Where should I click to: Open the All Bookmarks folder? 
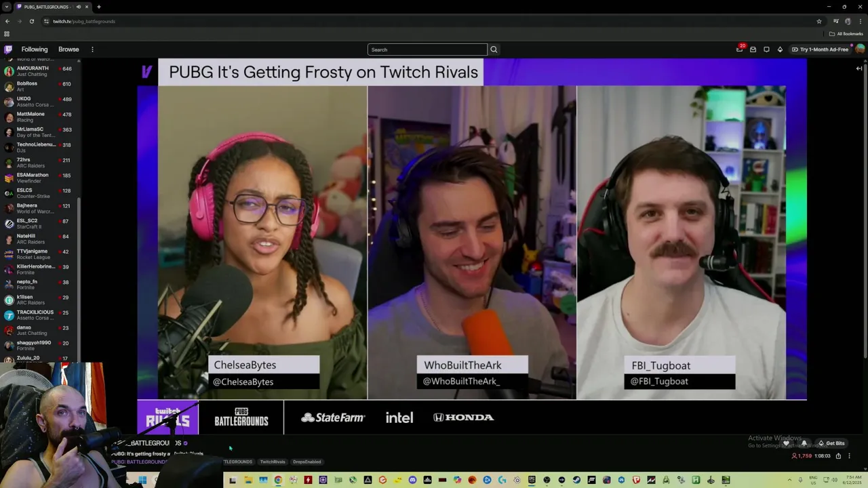[x=846, y=34]
